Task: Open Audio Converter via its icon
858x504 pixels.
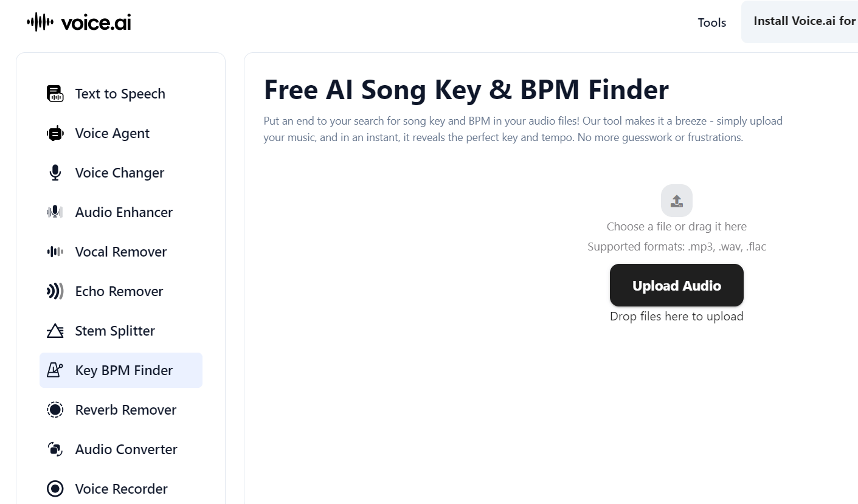Action: [x=55, y=449]
